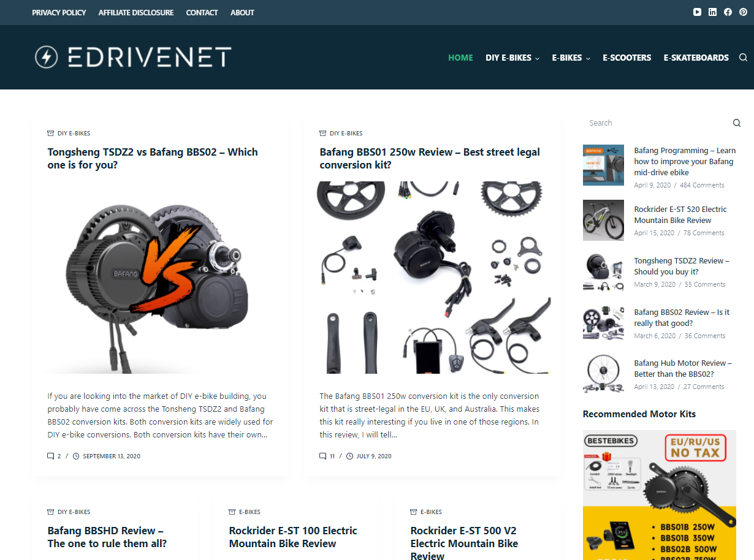
Task: Open Bafang BBSHD Review article title
Action: [107, 537]
